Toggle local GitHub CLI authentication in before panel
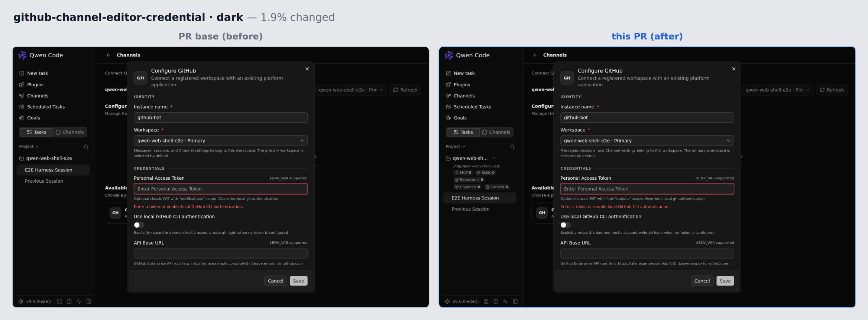 pos(139,225)
